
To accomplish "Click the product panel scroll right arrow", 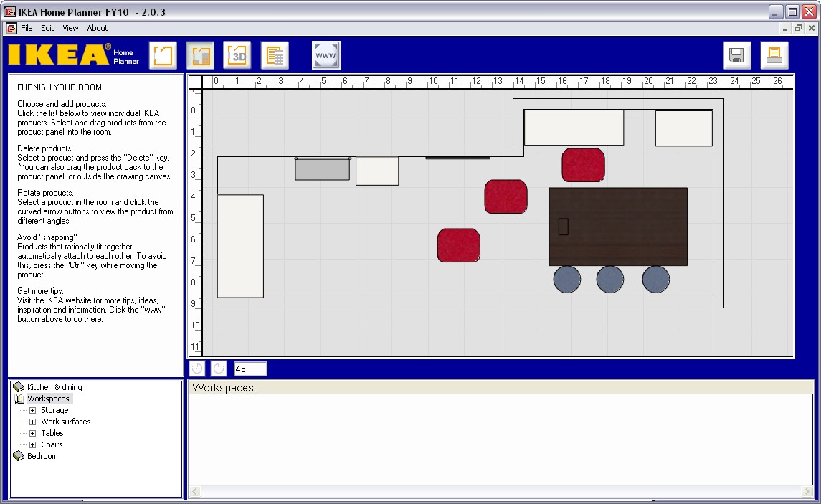I will (807, 492).
